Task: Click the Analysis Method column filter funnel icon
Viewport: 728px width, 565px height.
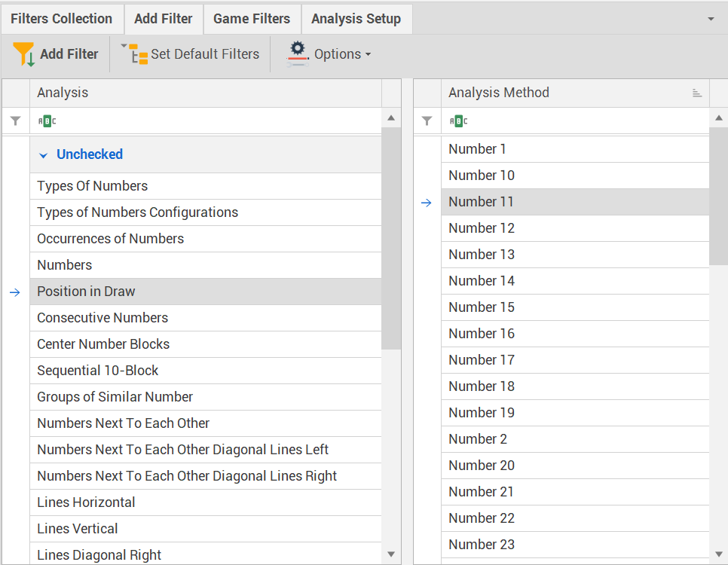Action: [427, 121]
